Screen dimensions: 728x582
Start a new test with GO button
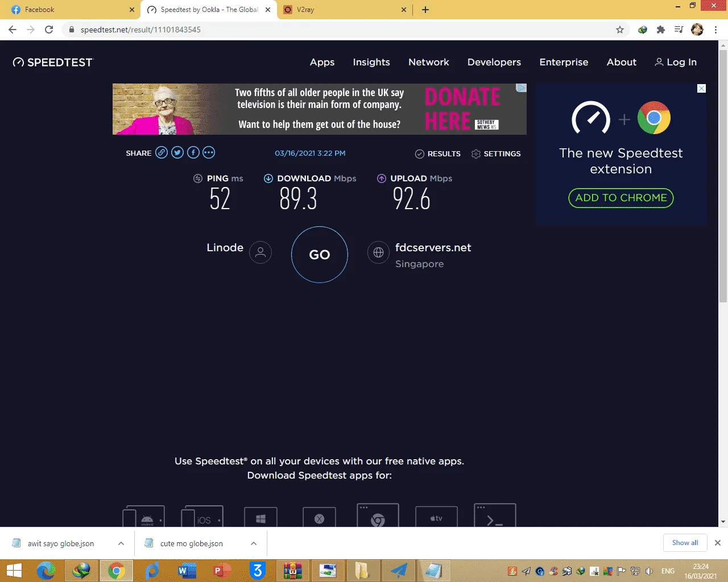click(x=320, y=255)
